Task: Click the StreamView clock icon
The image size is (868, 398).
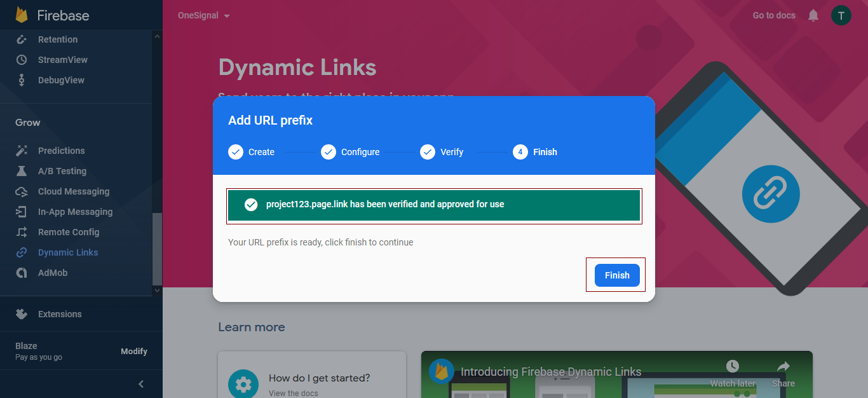Action: click(x=22, y=60)
